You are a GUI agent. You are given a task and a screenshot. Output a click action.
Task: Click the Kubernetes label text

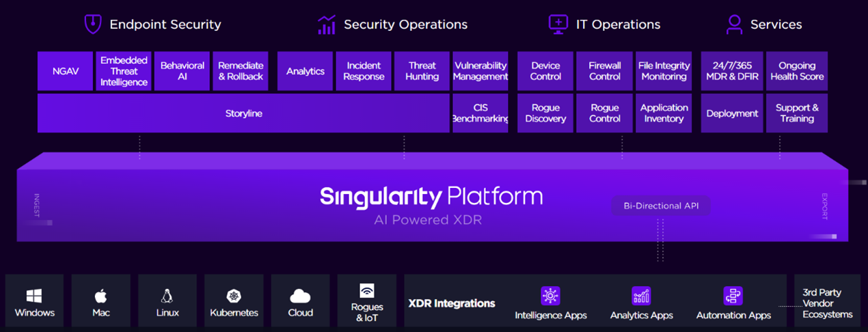[x=234, y=313]
